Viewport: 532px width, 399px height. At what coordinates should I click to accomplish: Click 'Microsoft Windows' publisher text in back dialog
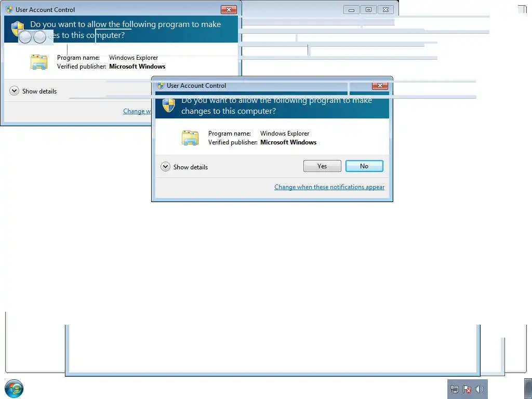(137, 66)
